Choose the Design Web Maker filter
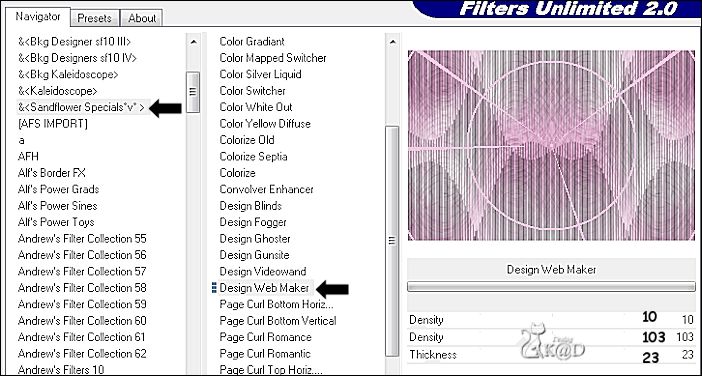The image size is (702, 376). [264, 288]
